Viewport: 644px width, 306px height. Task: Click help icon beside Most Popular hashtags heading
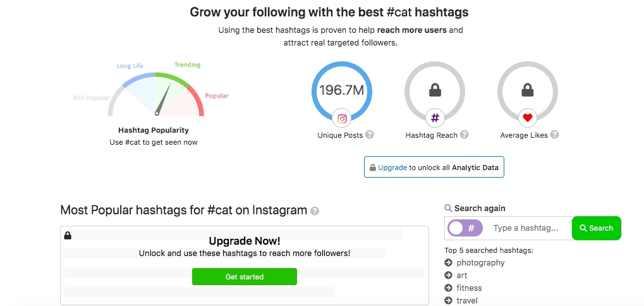pyautogui.click(x=315, y=211)
